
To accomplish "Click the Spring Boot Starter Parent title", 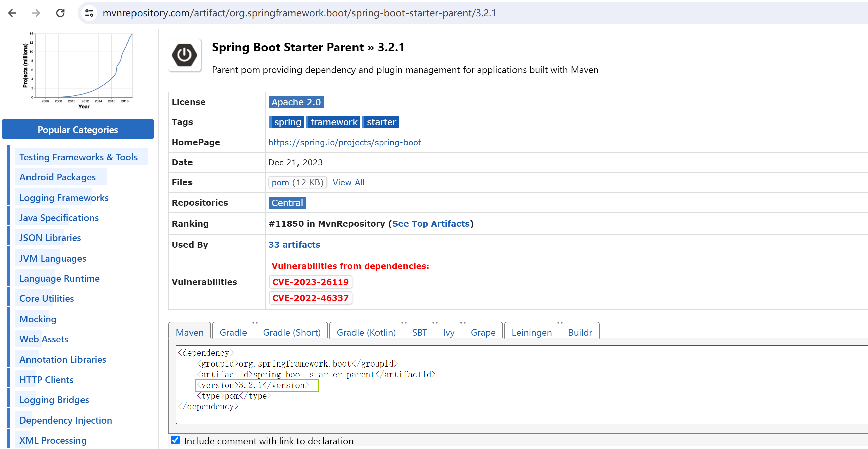I will pyautogui.click(x=308, y=47).
